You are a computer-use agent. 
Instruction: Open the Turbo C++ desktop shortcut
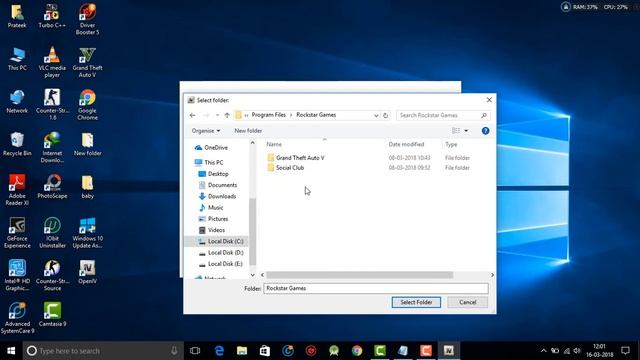(52, 16)
